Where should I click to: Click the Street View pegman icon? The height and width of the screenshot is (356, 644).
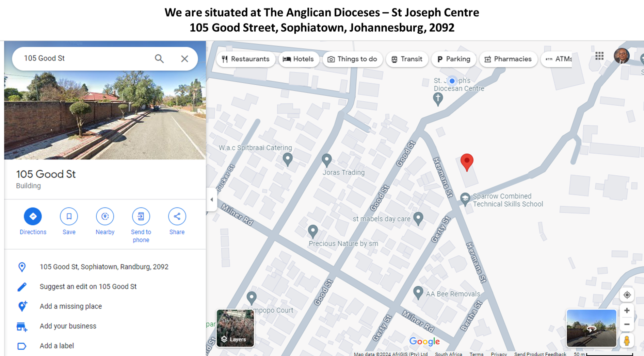click(627, 340)
